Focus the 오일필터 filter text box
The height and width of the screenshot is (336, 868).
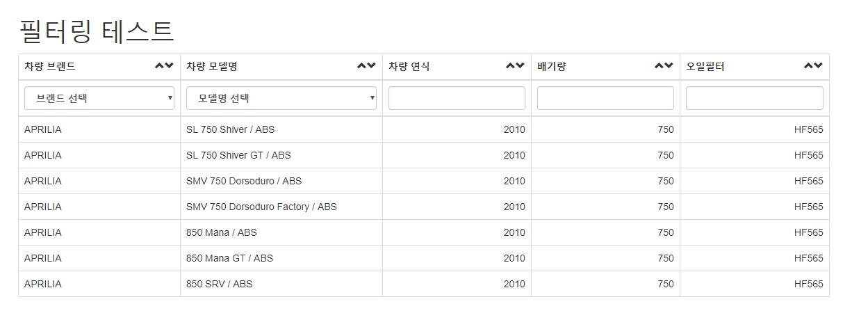(x=755, y=98)
